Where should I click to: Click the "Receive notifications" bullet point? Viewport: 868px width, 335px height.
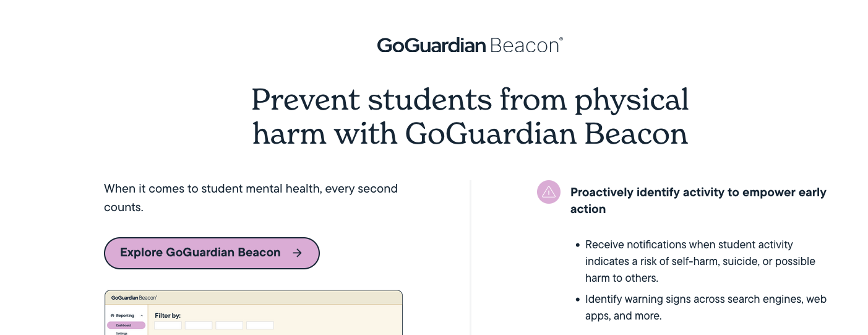[700, 261]
